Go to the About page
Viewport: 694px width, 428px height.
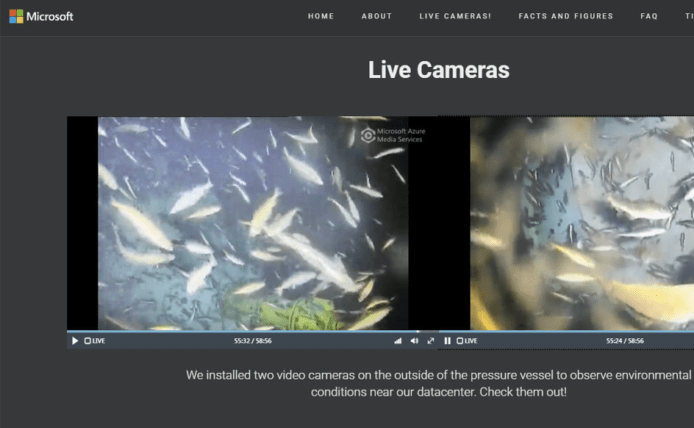point(377,17)
